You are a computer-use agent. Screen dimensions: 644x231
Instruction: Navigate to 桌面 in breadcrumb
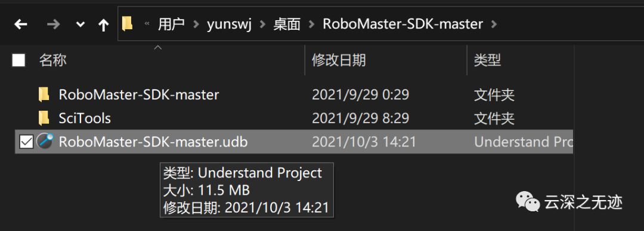tap(287, 24)
